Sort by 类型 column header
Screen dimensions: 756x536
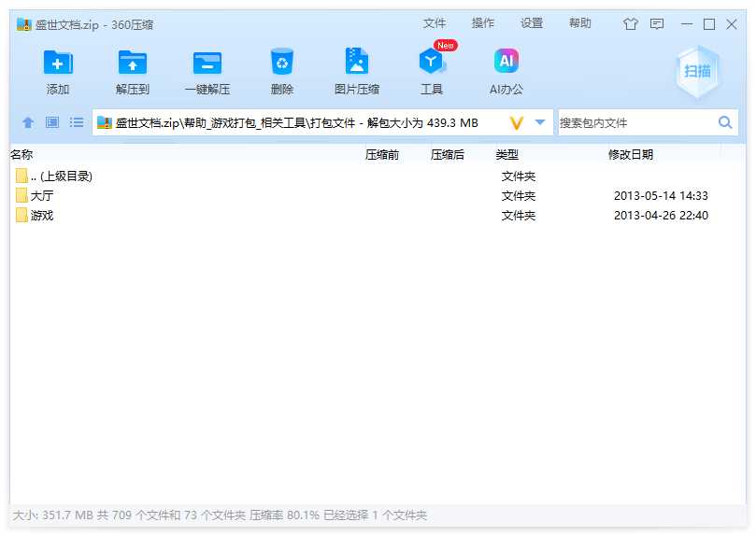pyautogui.click(x=507, y=155)
